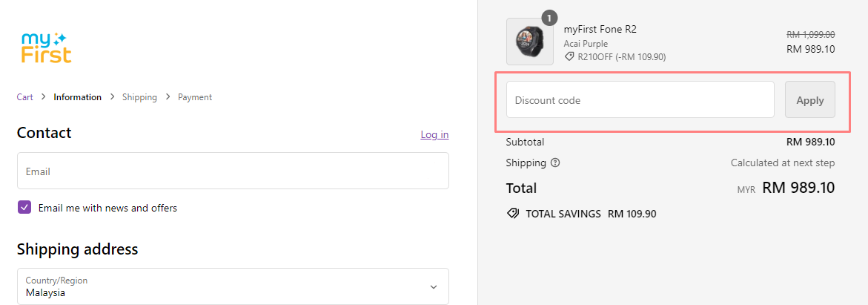Click into the Email input field
868x305 pixels.
[232, 171]
